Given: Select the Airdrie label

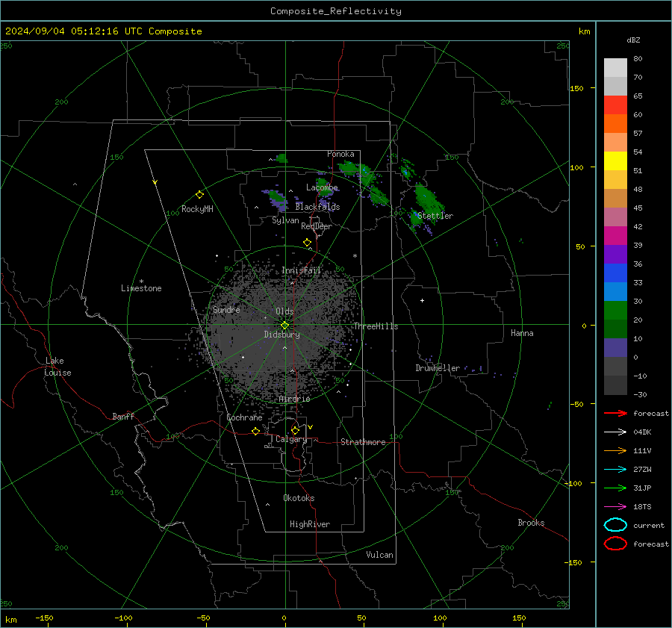Looking at the screenshot, I should [x=294, y=399].
